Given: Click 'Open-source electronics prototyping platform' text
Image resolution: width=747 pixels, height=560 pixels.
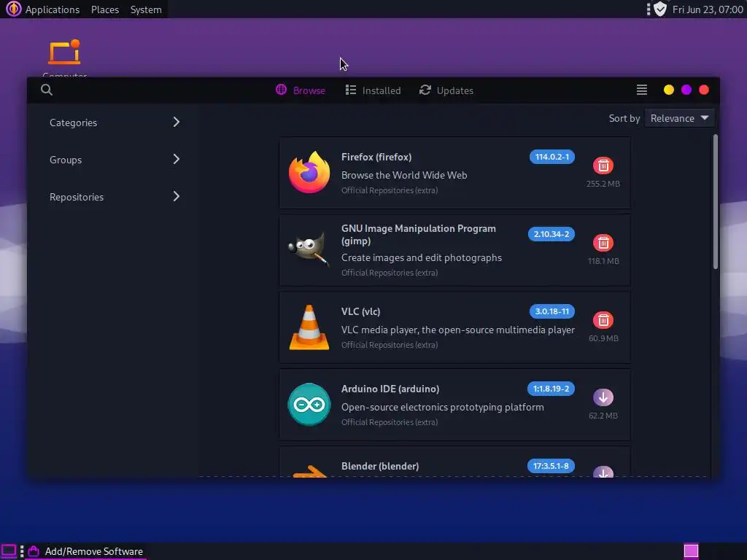Looking at the screenshot, I should tap(443, 407).
